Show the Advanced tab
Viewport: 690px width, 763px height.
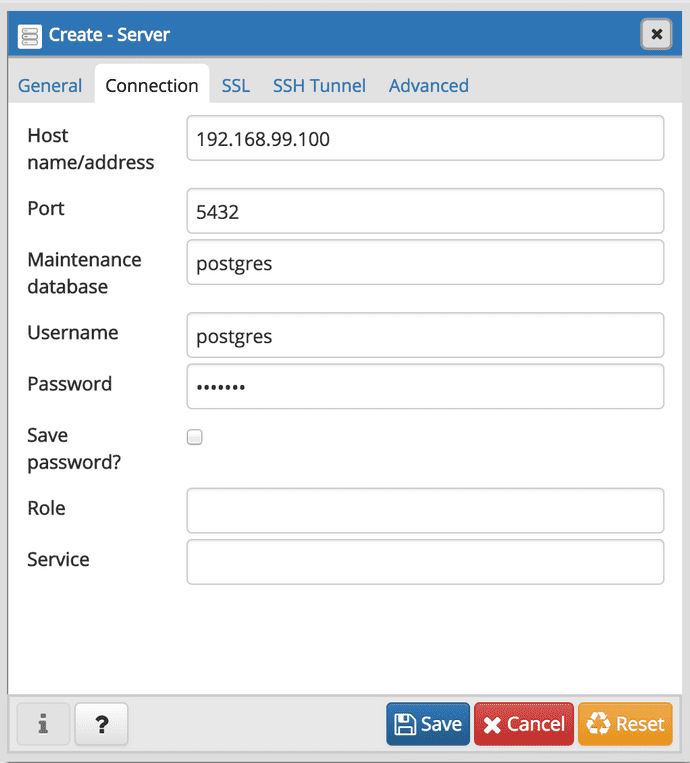[428, 86]
